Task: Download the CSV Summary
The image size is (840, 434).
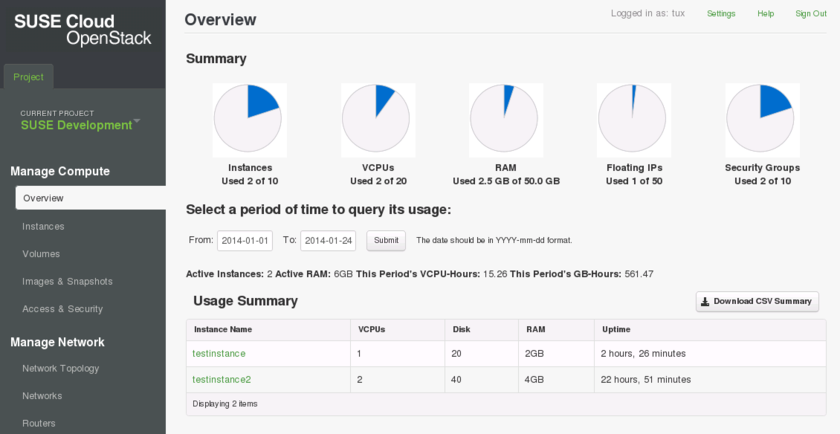Action: point(757,301)
